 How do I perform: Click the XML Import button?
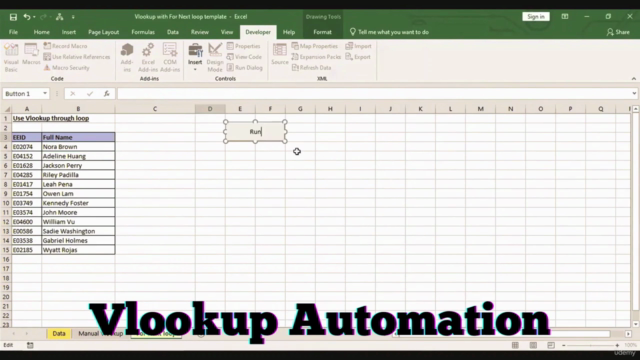(x=358, y=46)
